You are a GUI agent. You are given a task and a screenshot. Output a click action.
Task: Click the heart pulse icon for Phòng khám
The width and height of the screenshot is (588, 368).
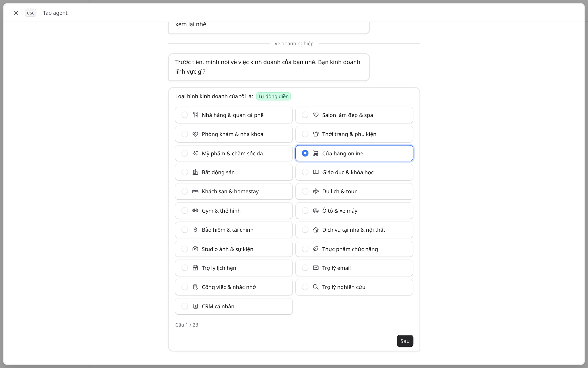[195, 134]
